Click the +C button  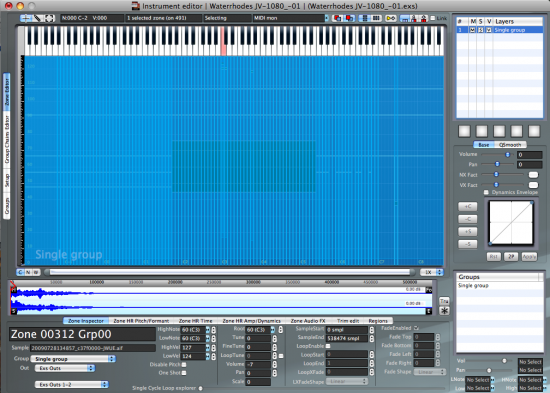[468, 206]
